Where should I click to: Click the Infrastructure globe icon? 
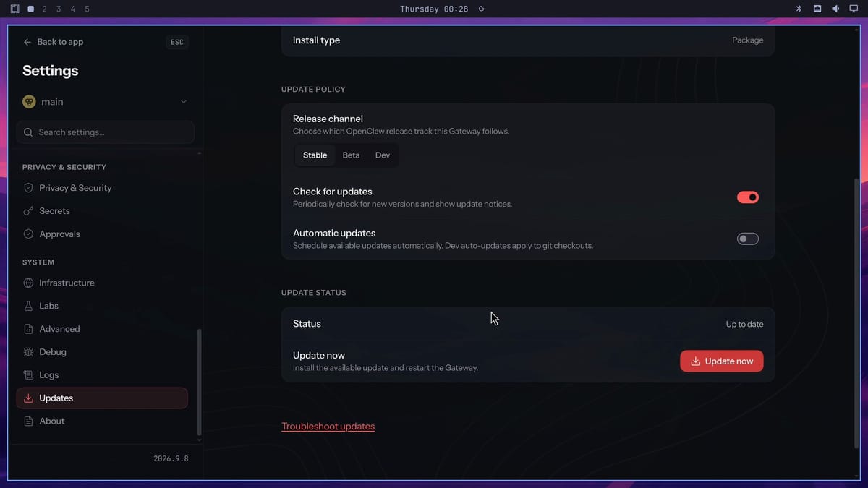pyautogui.click(x=28, y=283)
